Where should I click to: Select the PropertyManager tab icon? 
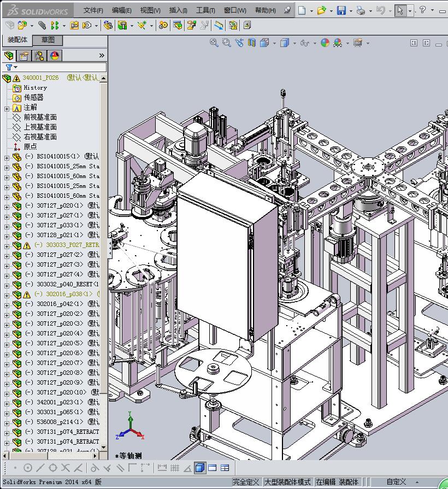coord(24,56)
